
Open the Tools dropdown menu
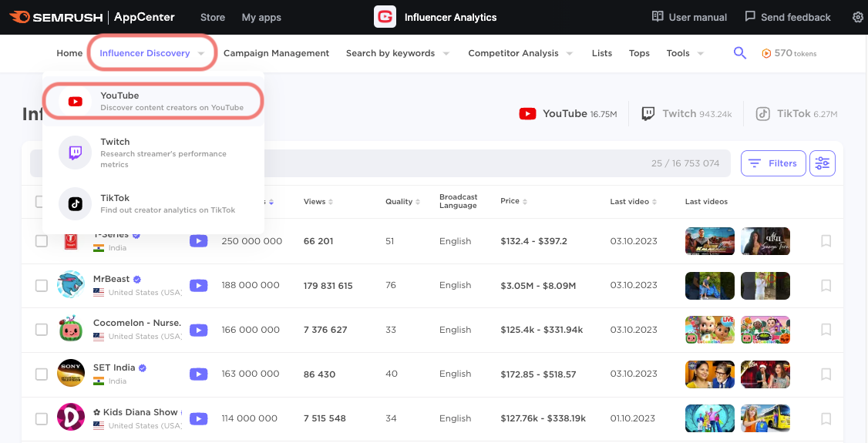pos(685,54)
